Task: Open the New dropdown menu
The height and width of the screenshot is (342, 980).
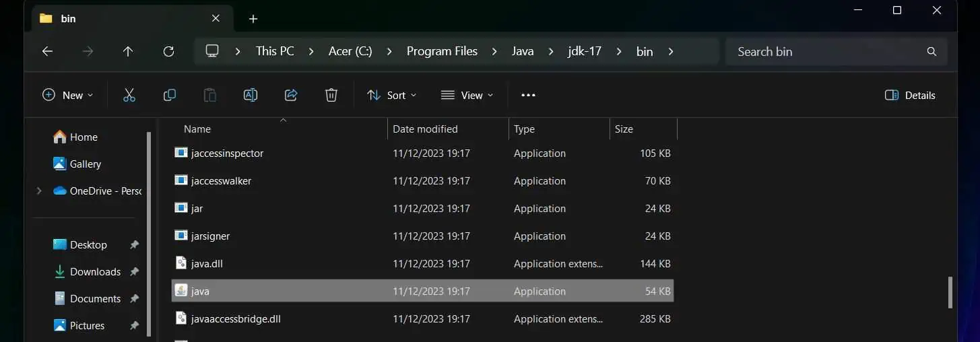Action: coord(68,96)
